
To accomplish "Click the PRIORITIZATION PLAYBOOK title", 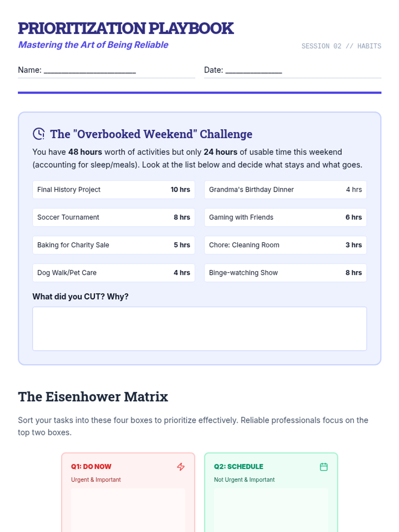I will click(126, 28).
